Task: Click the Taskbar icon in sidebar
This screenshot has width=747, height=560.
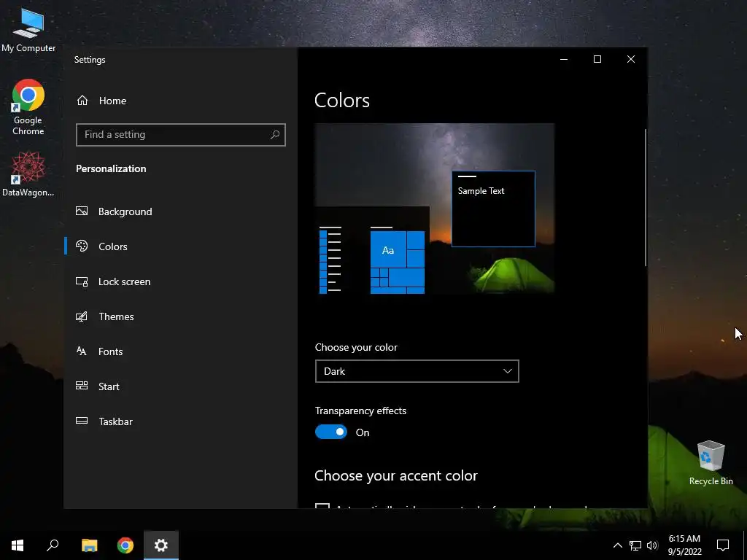Action: pyautogui.click(x=82, y=421)
